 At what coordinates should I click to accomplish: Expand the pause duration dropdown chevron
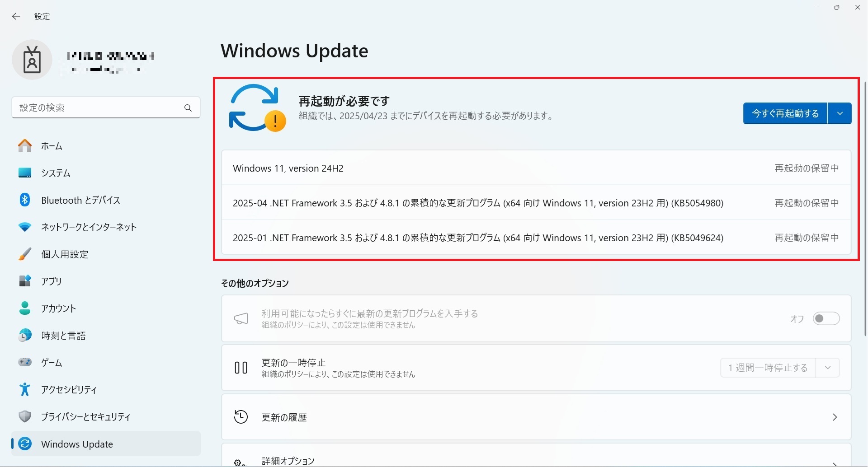pyautogui.click(x=828, y=368)
